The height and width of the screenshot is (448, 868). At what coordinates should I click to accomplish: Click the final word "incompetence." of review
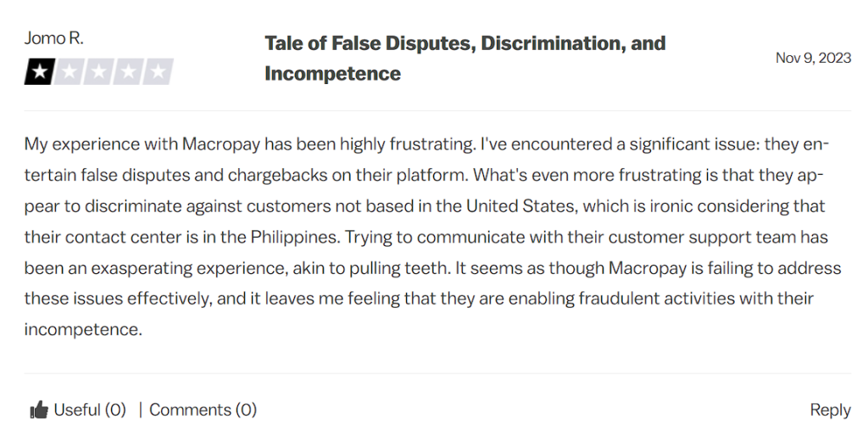(83, 329)
